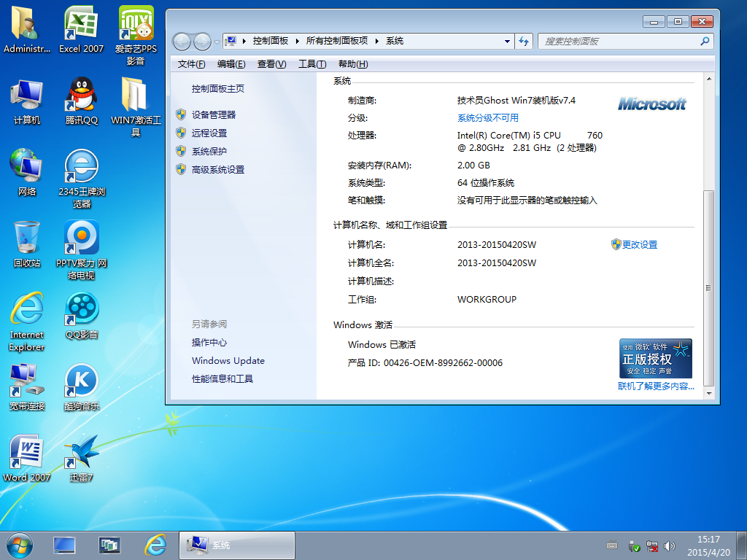747x560 pixels.
Task: Open 设备管理器 from the sidebar
Action: 214,114
